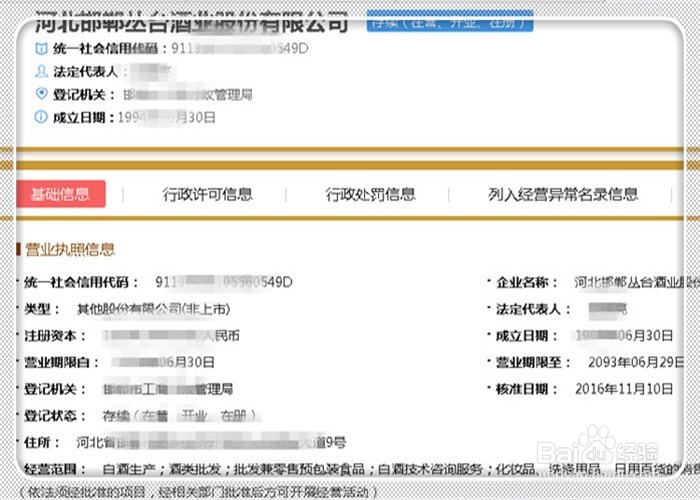The height and width of the screenshot is (500, 700).
Task: Click the 营业执照信息 section heading
Action: click(x=70, y=249)
